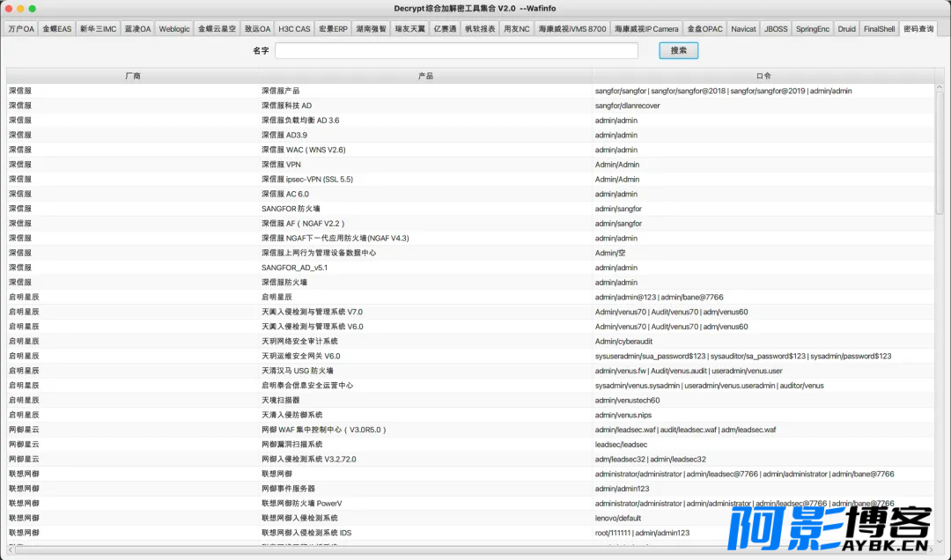
Task: Click the 天清汉马 USG 防火墙 cell
Action: (x=426, y=371)
